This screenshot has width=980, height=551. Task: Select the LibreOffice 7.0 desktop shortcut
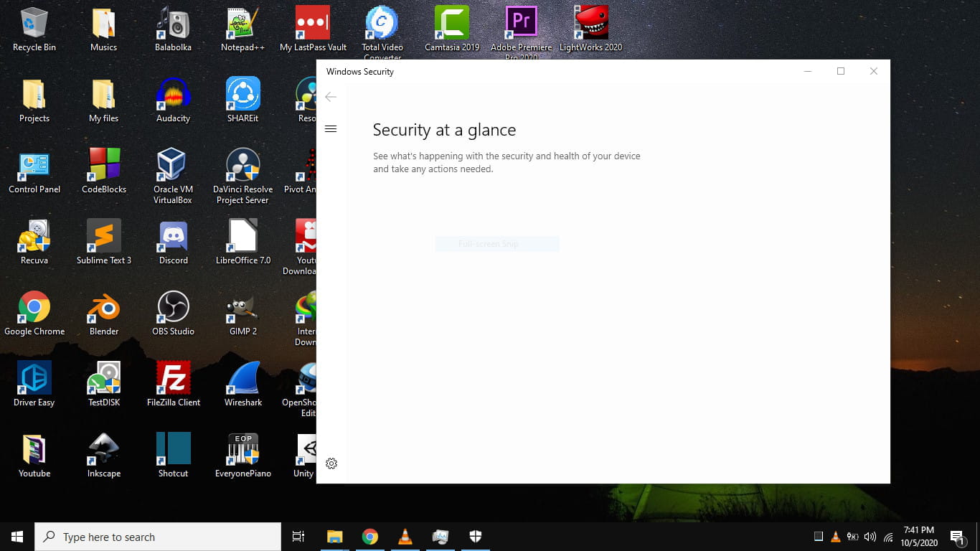(x=242, y=243)
